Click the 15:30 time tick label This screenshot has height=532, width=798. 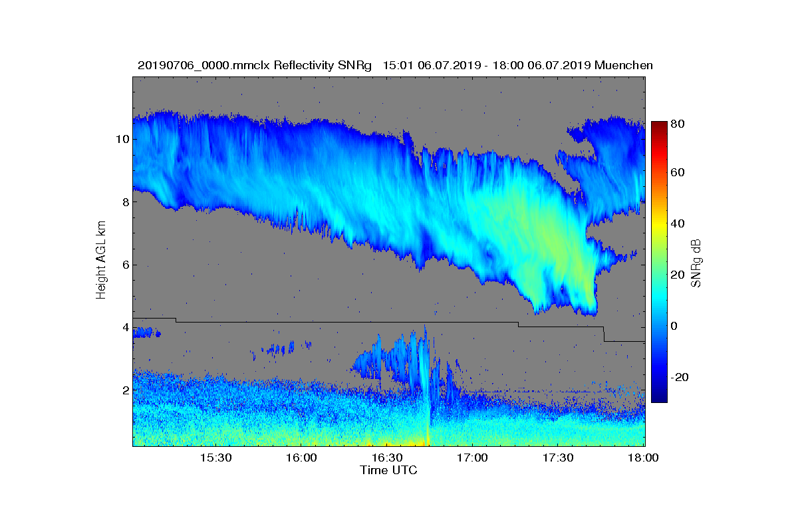pyautogui.click(x=215, y=458)
